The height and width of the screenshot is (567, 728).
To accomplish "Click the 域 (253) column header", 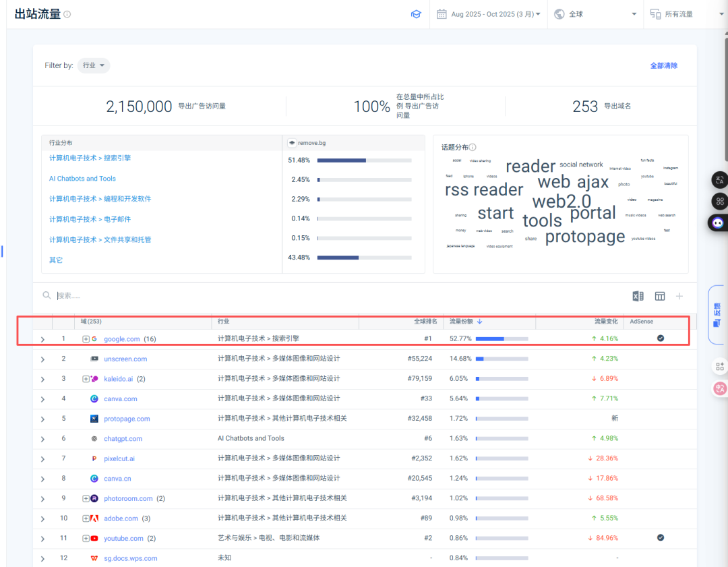I will [91, 322].
